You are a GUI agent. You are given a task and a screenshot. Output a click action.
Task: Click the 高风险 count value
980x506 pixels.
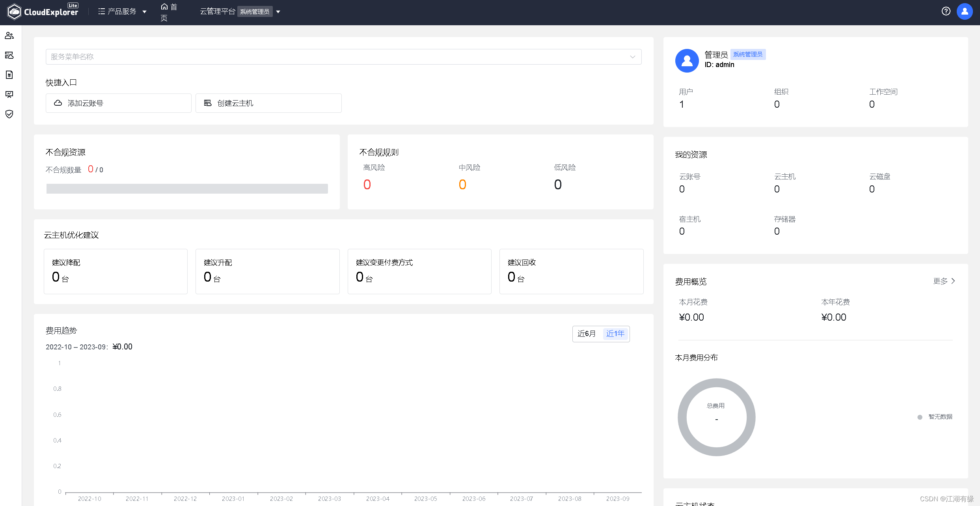(x=367, y=185)
